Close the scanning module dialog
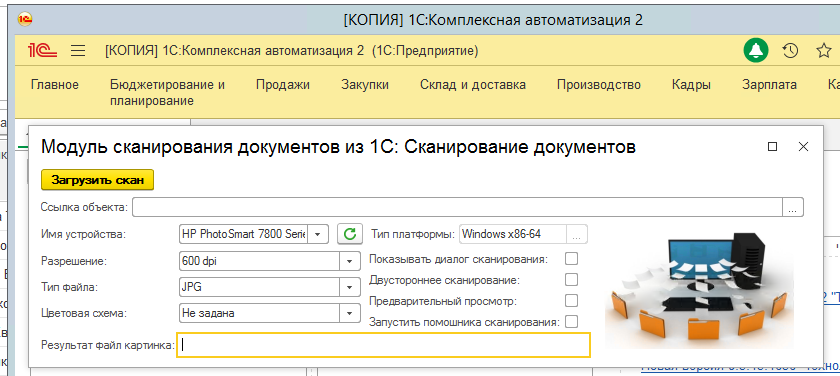This screenshot has width=840, height=376. tap(803, 147)
